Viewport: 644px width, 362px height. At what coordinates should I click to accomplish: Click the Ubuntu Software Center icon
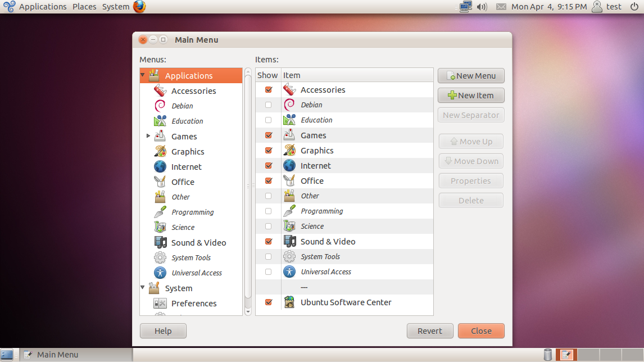(x=289, y=302)
